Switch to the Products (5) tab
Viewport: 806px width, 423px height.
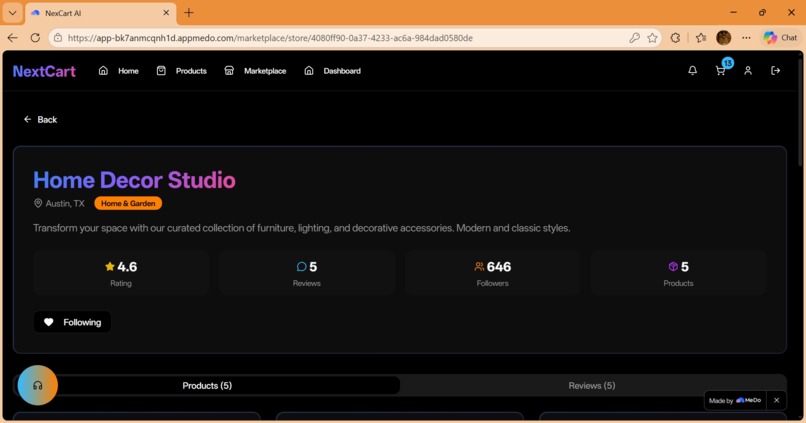coord(207,385)
